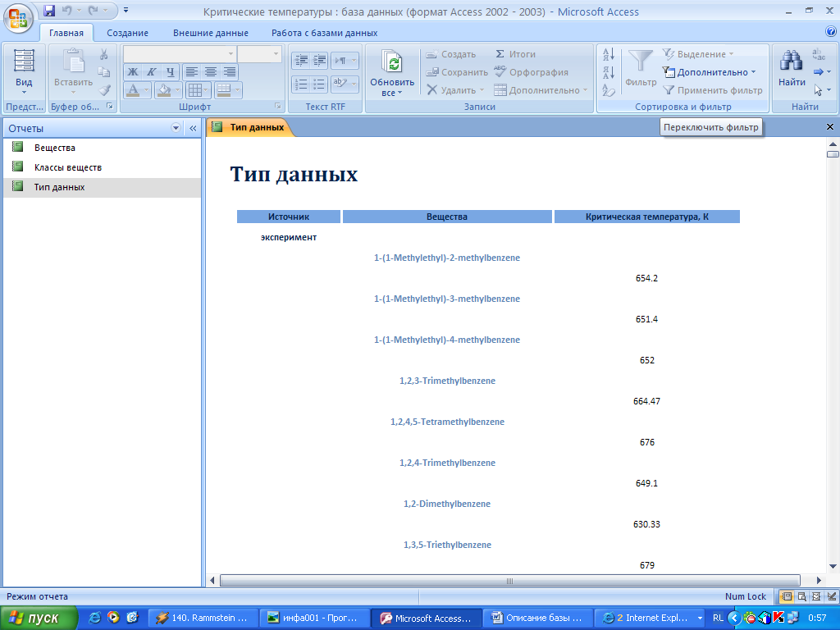
Task: Click the bulleted list icon
Action: [319, 84]
